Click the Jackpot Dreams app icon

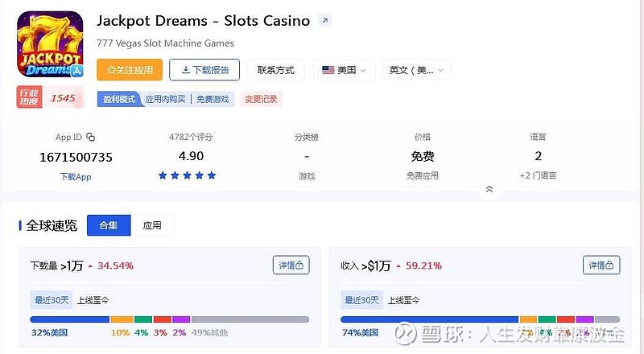click(50, 46)
